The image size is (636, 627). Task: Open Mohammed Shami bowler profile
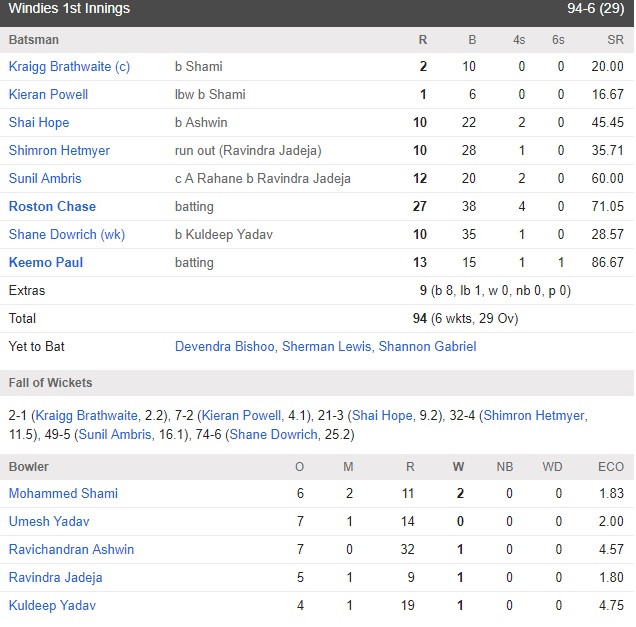click(x=63, y=493)
